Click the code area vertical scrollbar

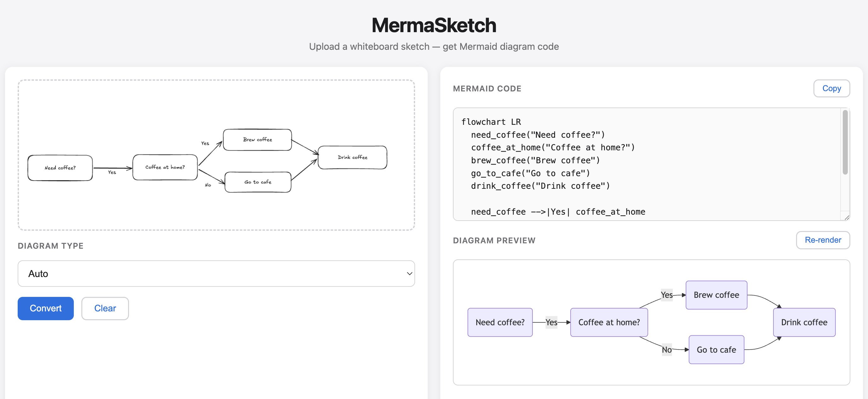tap(845, 142)
